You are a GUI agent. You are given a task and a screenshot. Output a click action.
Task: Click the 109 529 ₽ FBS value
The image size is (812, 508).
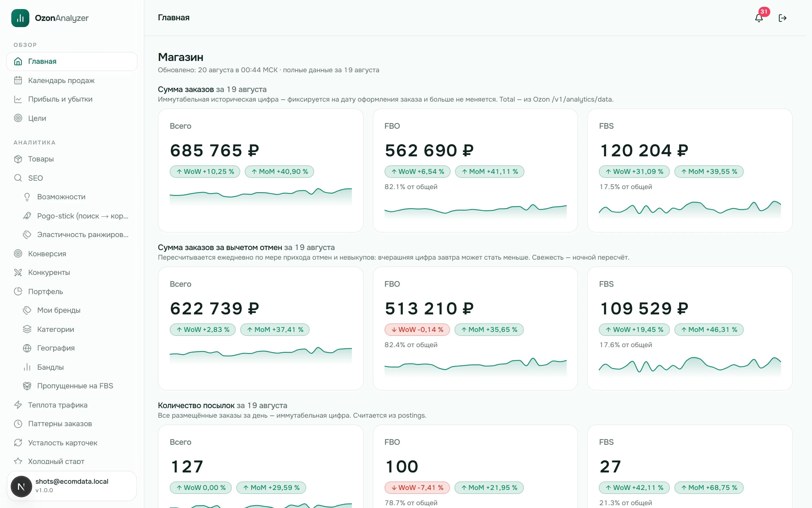[644, 308]
